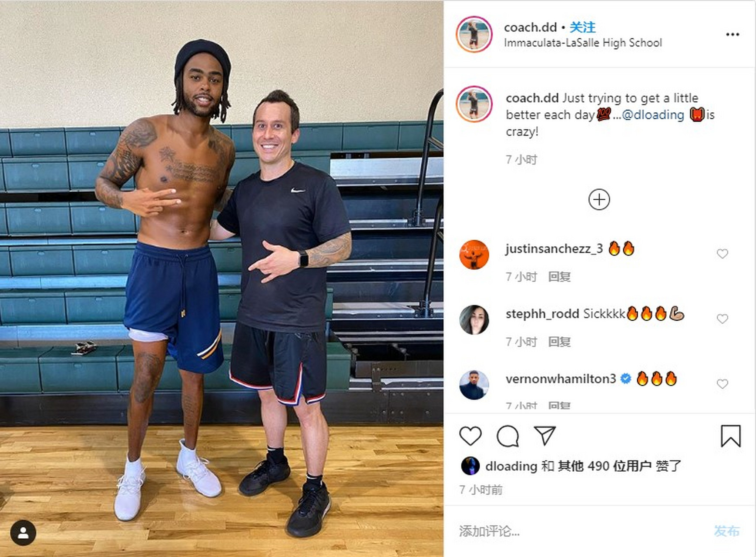Viewport: 756px width, 557px height.
Task: View justinsanchezz_3's avatar
Action: point(474,255)
